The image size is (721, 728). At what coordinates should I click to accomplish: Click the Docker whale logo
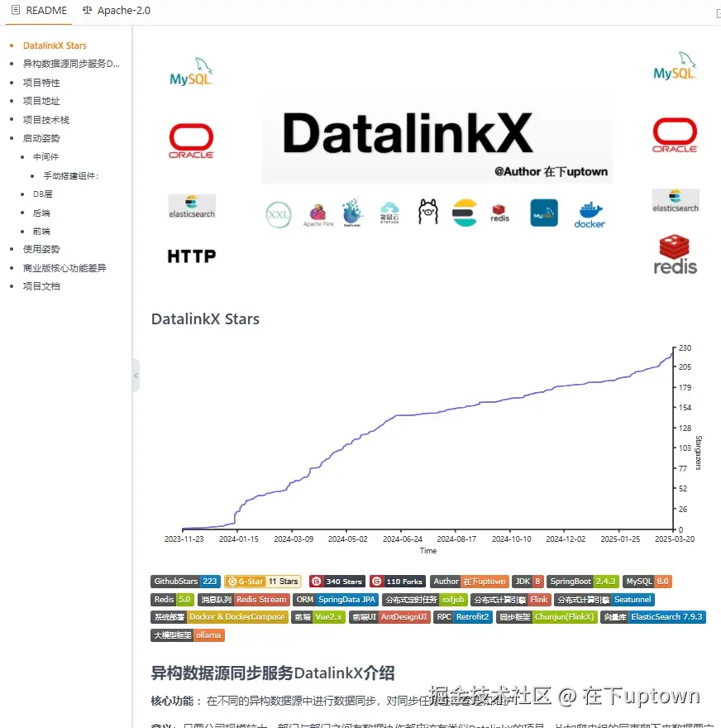coord(590,213)
